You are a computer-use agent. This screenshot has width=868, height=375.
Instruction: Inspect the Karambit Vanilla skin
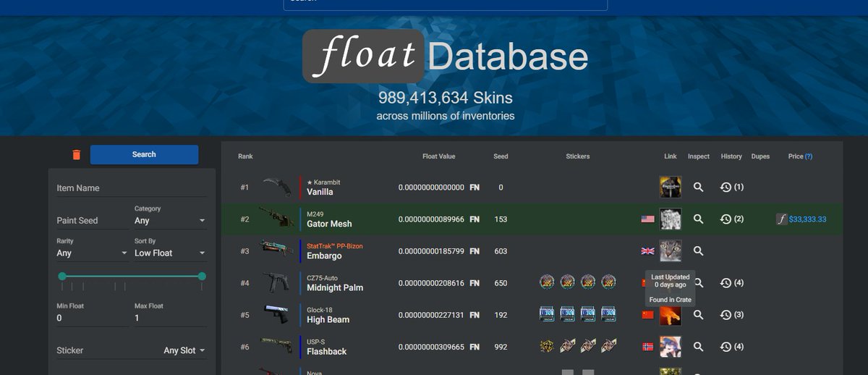(x=698, y=187)
